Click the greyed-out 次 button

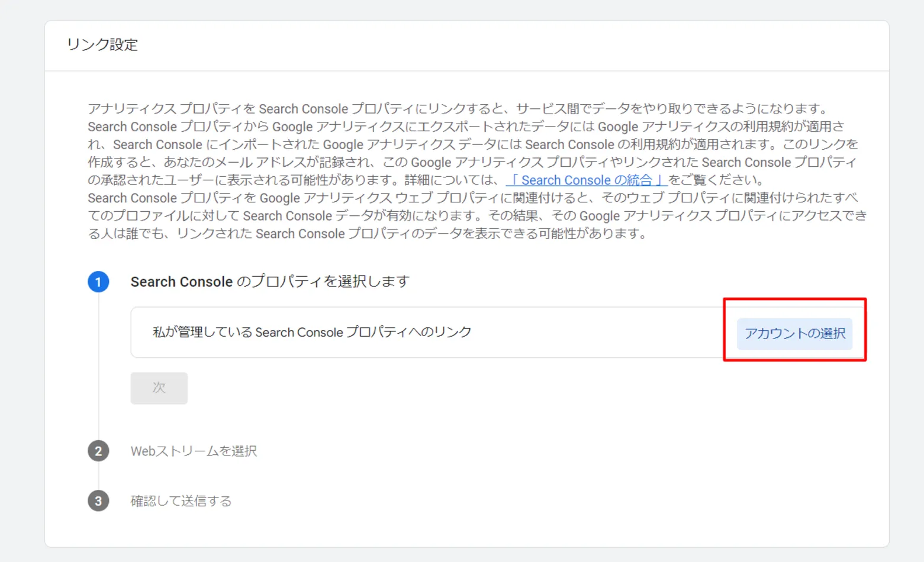159,388
